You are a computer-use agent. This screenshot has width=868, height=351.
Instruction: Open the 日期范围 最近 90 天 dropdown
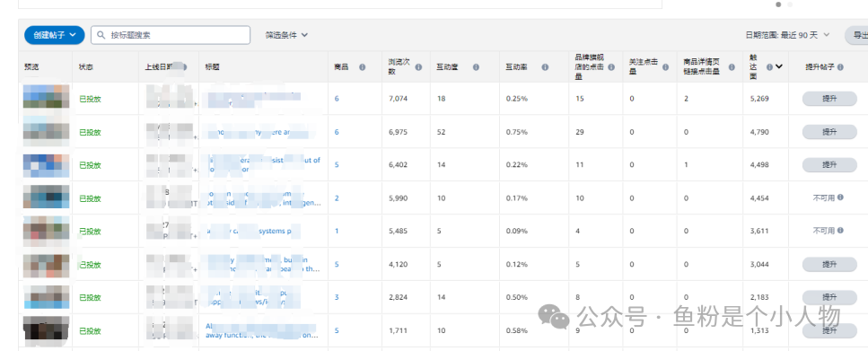(x=787, y=35)
